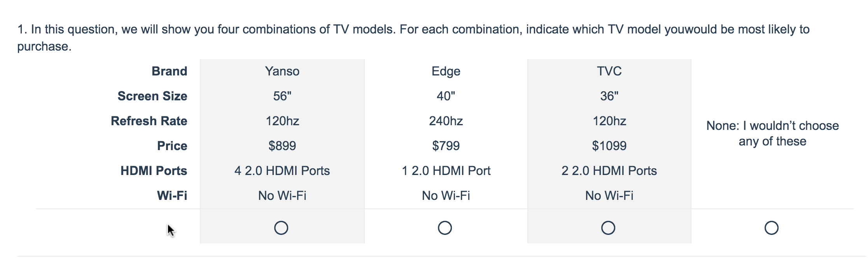
Task: Select the Yanso TV radio button
Action: 281,228
